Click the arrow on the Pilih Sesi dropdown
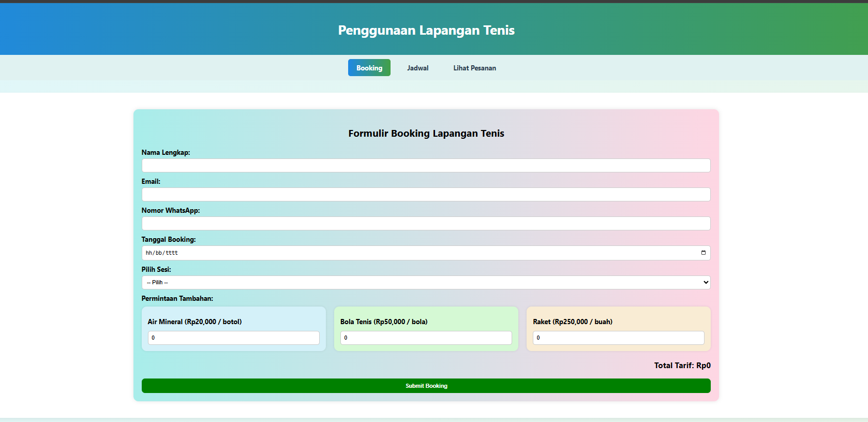The width and height of the screenshot is (868, 422). [706, 282]
